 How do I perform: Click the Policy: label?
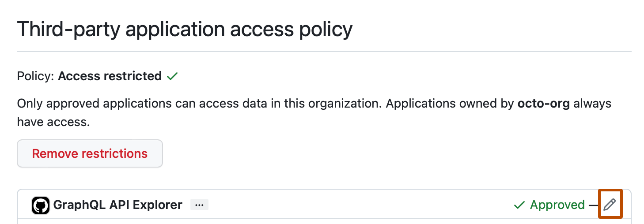click(36, 76)
